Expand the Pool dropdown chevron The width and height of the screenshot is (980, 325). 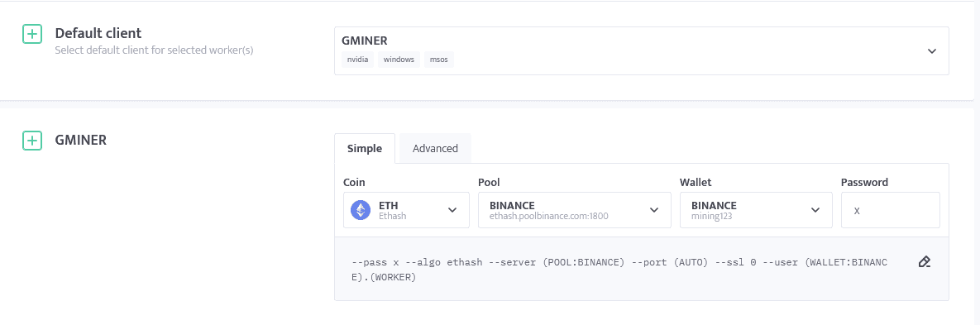(x=654, y=210)
